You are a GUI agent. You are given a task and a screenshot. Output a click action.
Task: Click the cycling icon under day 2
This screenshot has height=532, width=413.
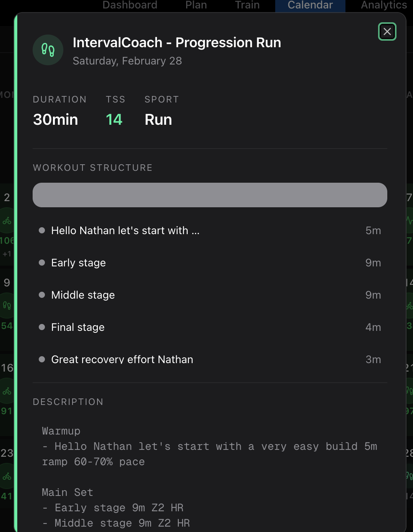click(7, 221)
